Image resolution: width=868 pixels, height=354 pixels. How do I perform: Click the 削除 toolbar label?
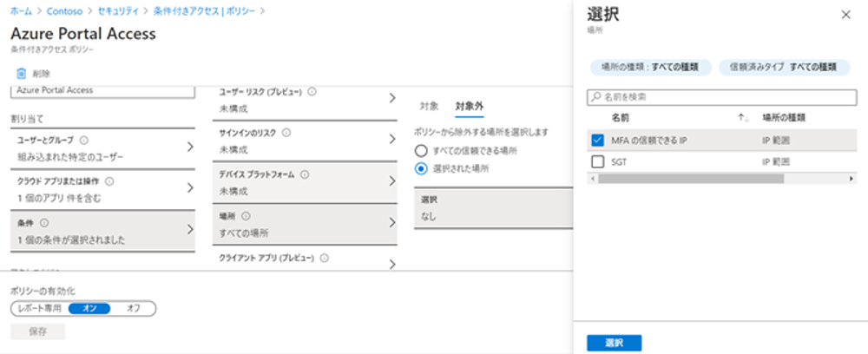42,74
